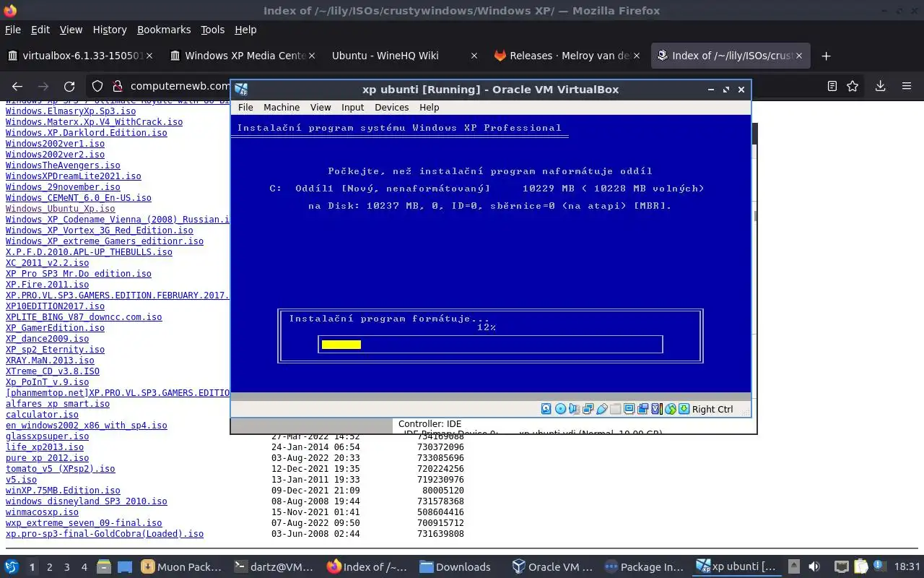The width and height of the screenshot is (924, 578).
Task: Click the keyboard capture arrow indicator in VirtualBox
Action: coord(684,409)
